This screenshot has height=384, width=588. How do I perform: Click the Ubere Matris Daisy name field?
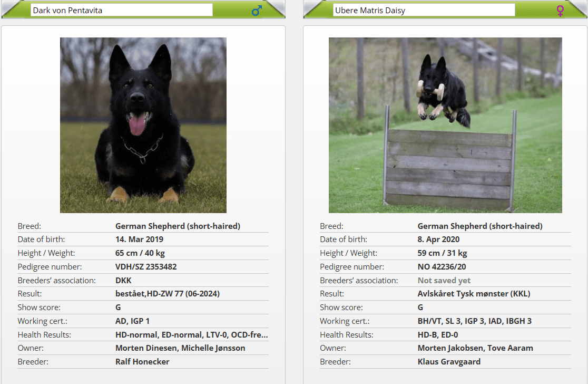point(423,10)
